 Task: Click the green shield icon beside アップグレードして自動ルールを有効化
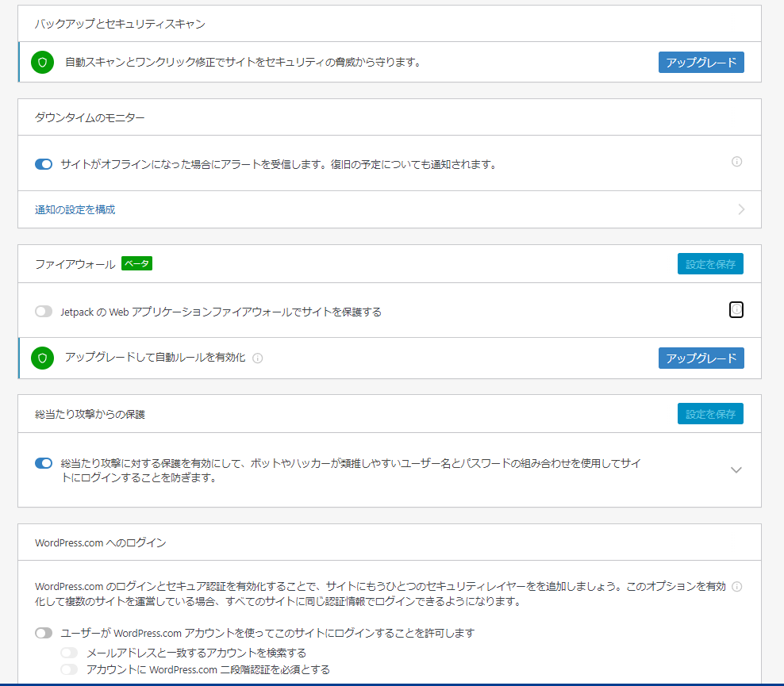pos(43,358)
